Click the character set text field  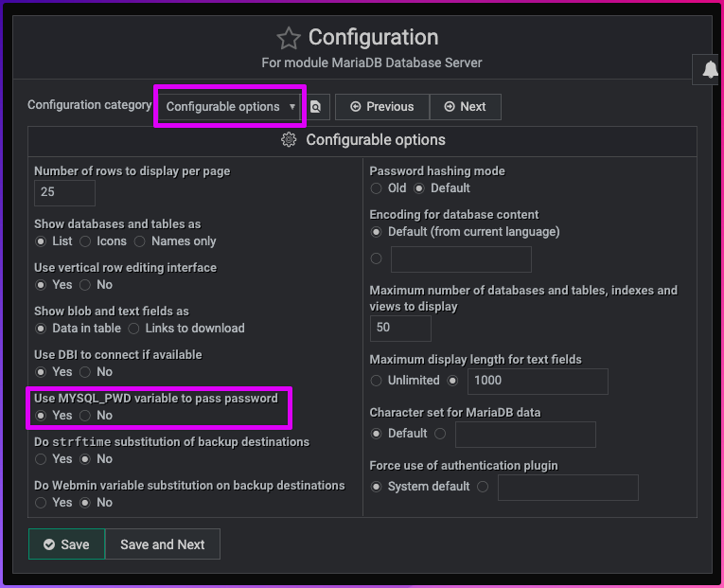click(x=525, y=435)
